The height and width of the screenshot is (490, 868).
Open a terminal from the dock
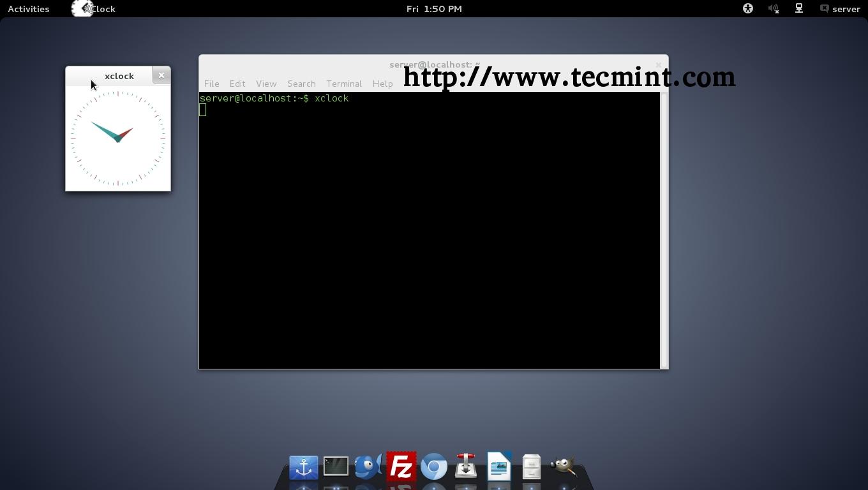(336, 466)
